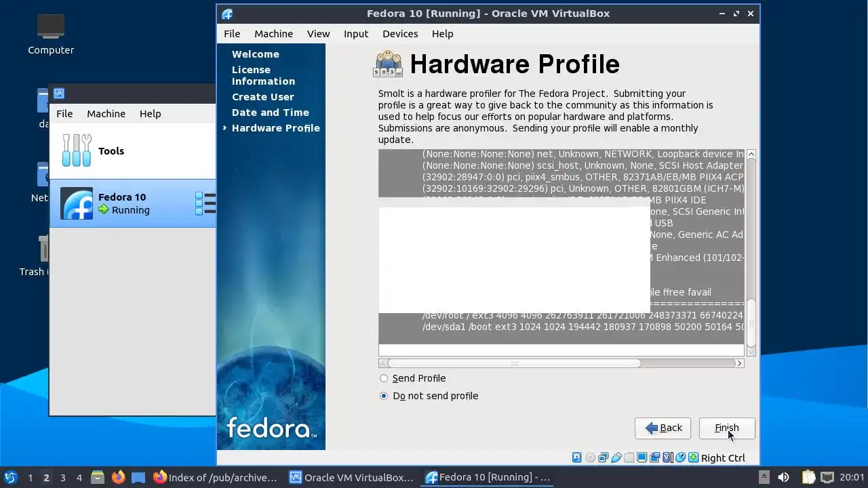
Task: Click the scroll right arrow under the profile text
Action: click(740, 363)
